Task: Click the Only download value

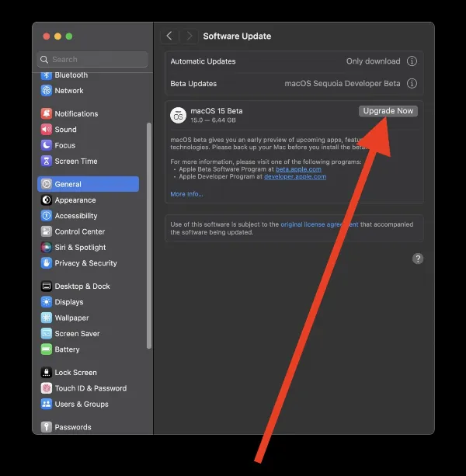Action: pyautogui.click(x=373, y=61)
